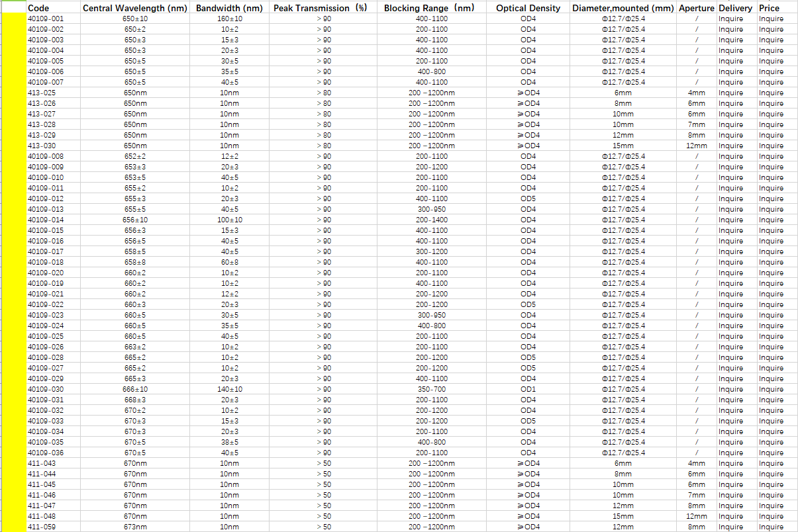Select the "Aperture" column header
Viewport: 798px width, 532px height.
pos(697,9)
